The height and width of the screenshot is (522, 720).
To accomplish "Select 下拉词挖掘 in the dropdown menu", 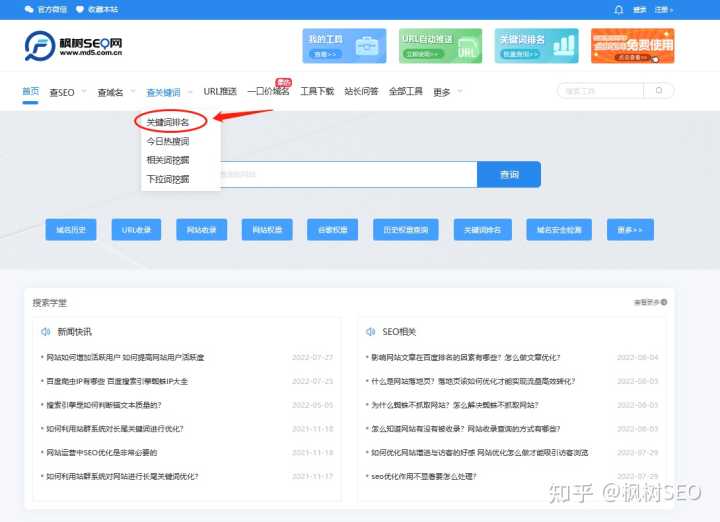I will tap(168, 179).
